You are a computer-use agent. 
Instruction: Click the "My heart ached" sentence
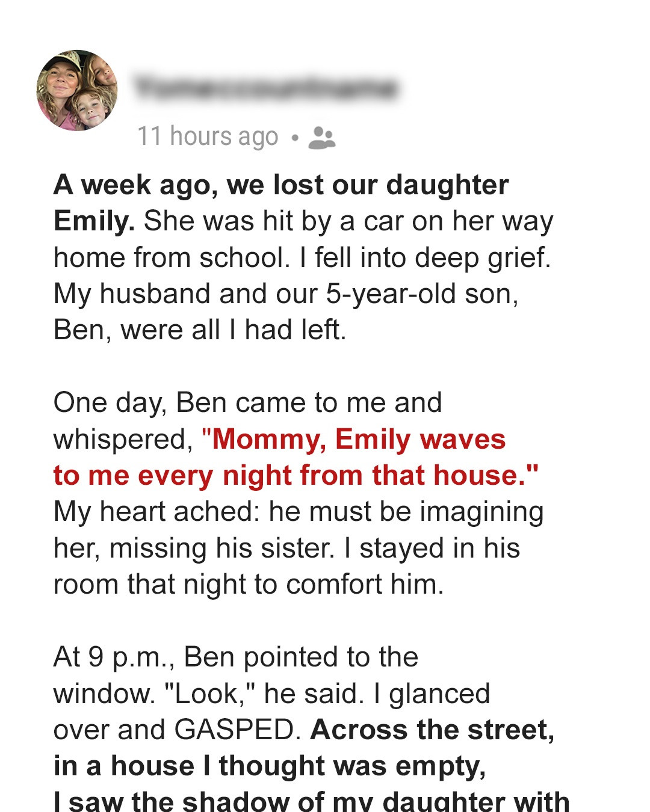click(298, 512)
